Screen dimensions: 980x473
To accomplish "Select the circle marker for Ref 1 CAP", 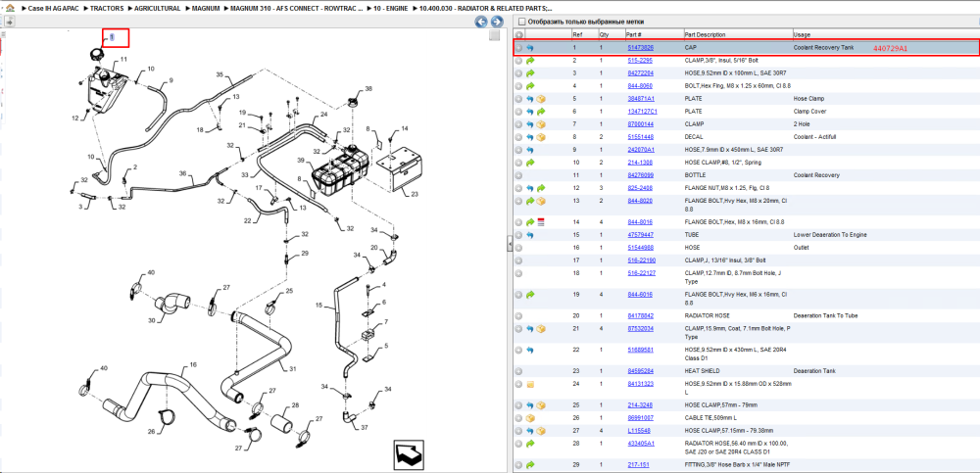I will click(x=518, y=47).
